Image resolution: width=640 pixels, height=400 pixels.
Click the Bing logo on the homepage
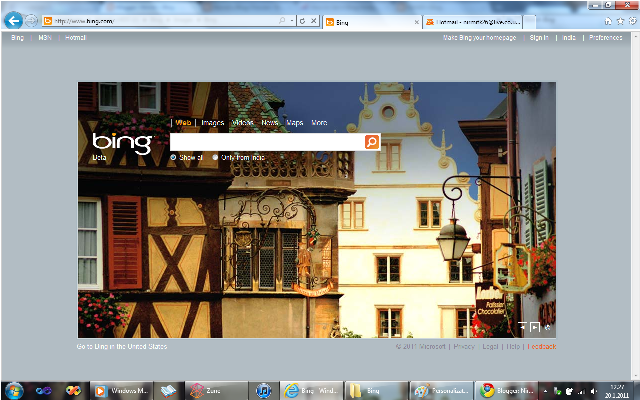[121, 142]
